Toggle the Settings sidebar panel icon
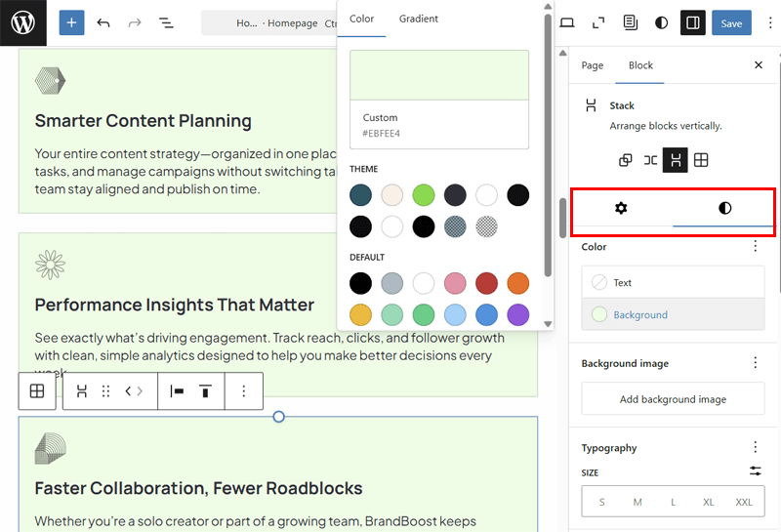Screen dimensions: 781x532 (x=692, y=23)
